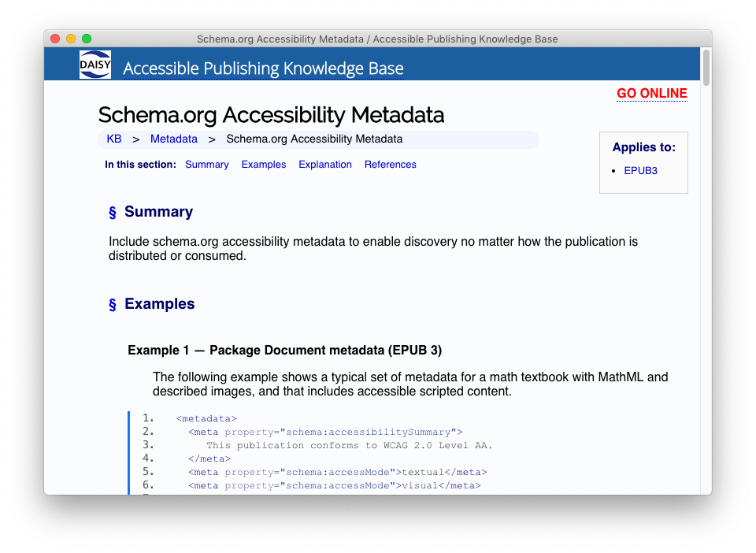Click accessMode visual code line

click(334, 485)
